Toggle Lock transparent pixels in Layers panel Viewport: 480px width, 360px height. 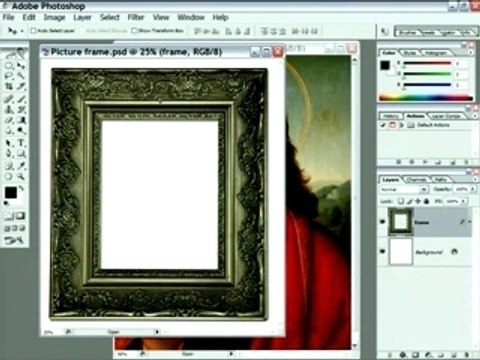tap(401, 201)
